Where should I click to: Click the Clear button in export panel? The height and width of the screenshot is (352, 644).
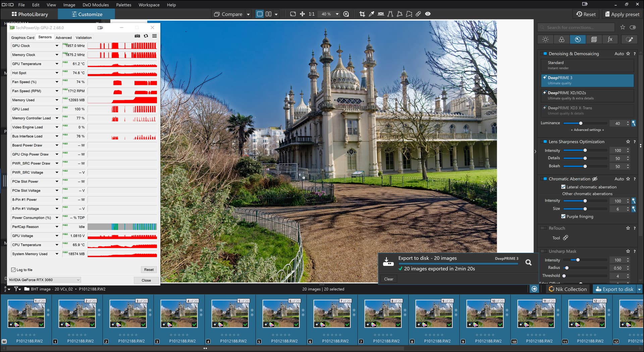coord(388,279)
